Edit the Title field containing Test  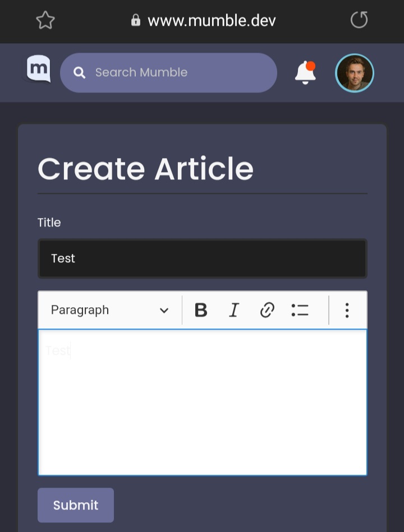[202, 258]
